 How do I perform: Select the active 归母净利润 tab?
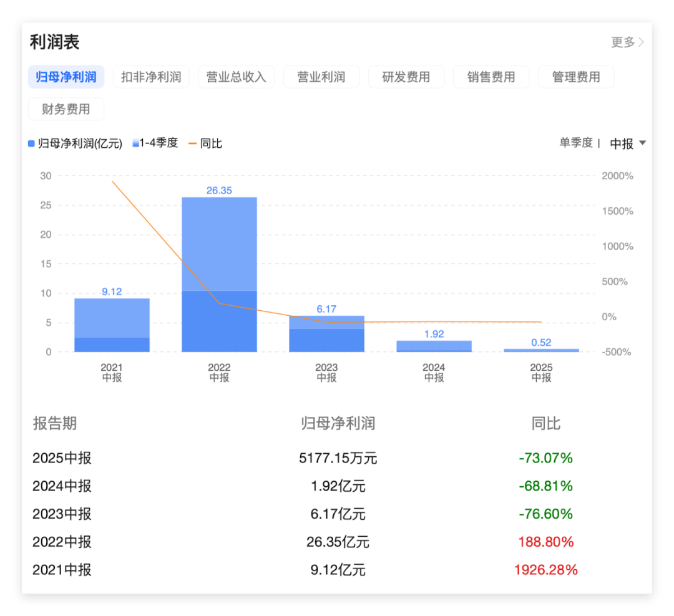pyautogui.click(x=66, y=77)
